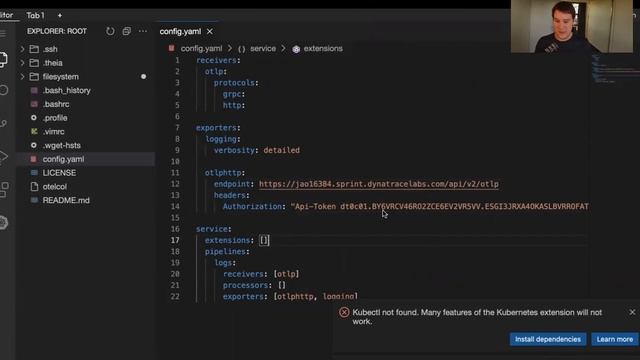Screen dimensions: 640x360
Task: Click the extensions breadcrumb symbol icon
Action: point(296,49)
